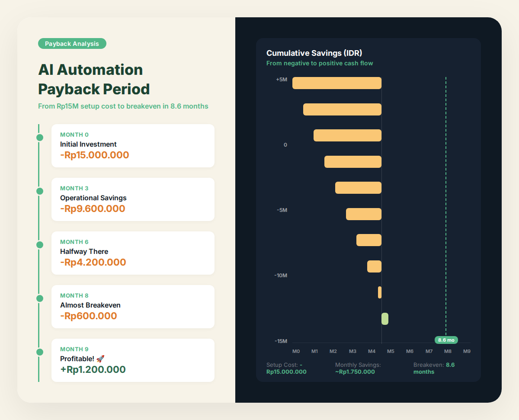Select the Month 9 timeline dot
The width and height of the screenshot is (519, 420).
click(x=40, y=352)
